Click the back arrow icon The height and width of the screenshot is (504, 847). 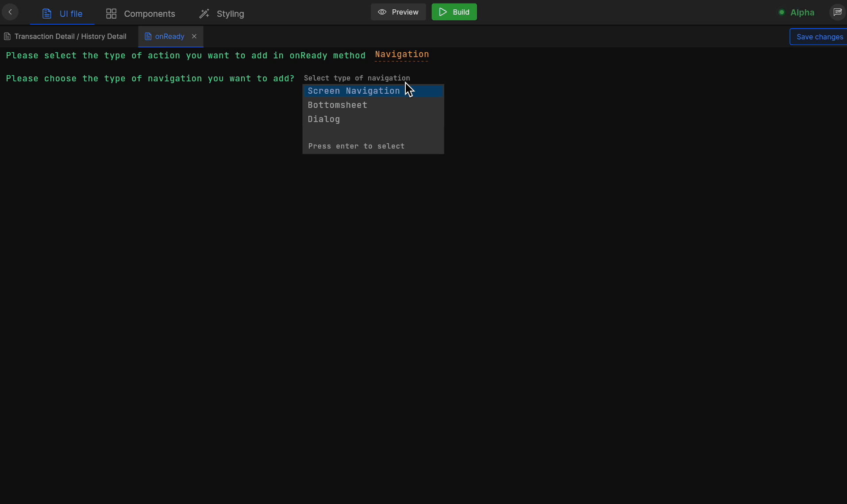pyautogui.click(x=10, y=12)
